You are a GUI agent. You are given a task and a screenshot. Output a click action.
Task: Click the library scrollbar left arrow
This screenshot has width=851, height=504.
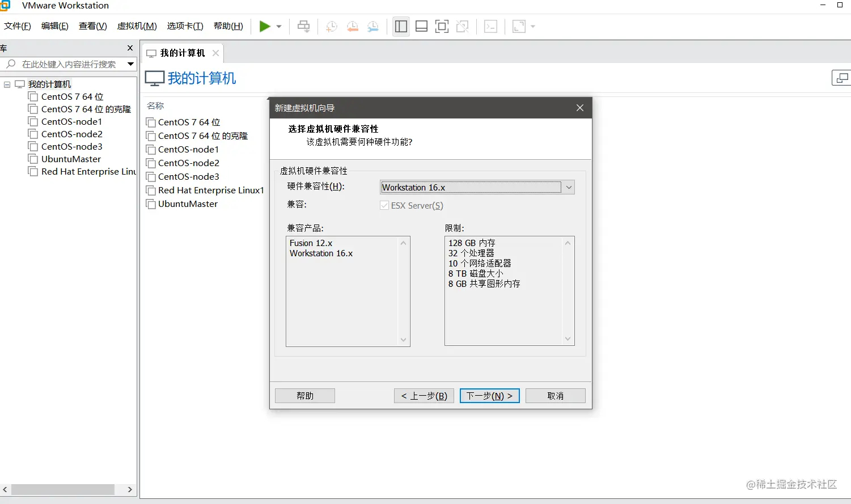(x=5, y=489)
